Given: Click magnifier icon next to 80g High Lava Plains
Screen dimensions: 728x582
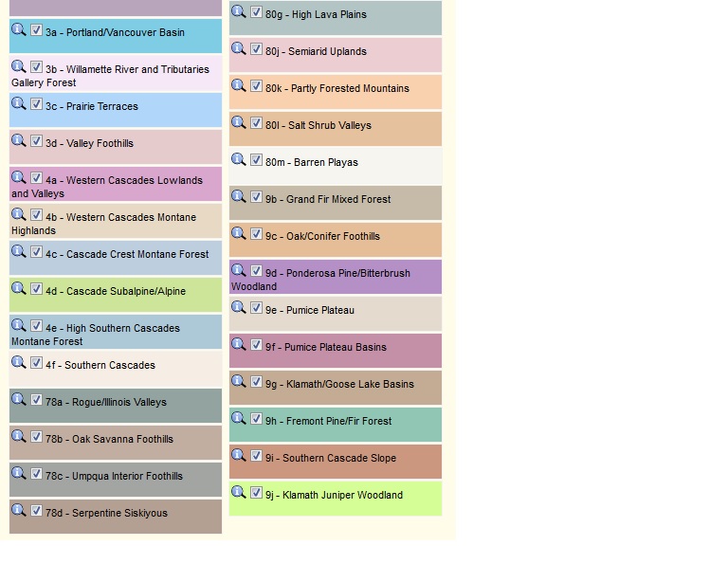Looking at the screenshot, I should pos(238,11).
